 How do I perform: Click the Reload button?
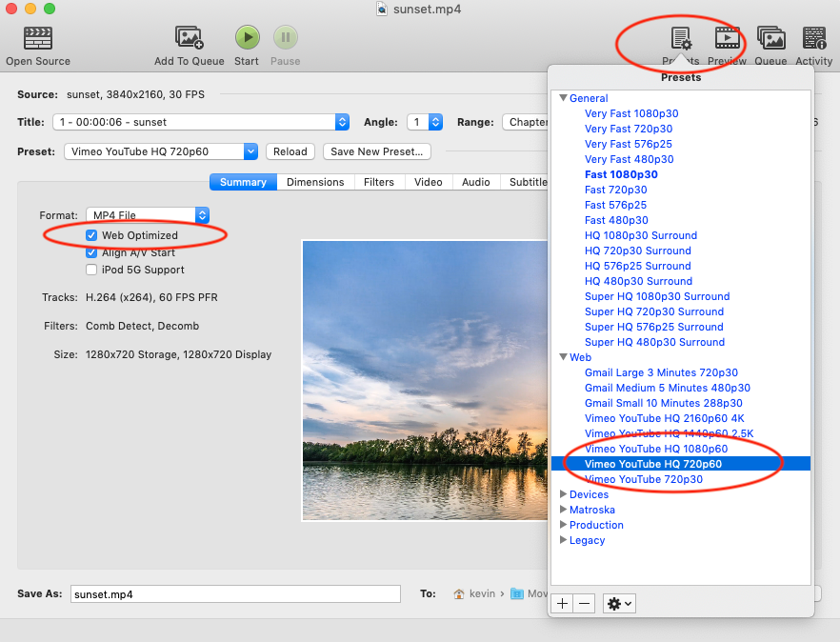point(290,151)
